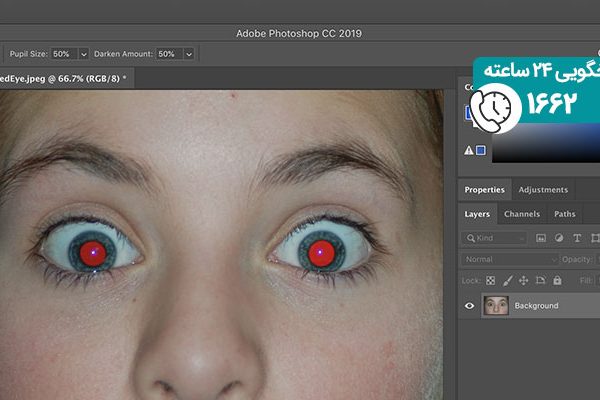Open the Kind layer filter dropdown
The image size is (600, 400).
pyautogui.click(x=495, y=238)
